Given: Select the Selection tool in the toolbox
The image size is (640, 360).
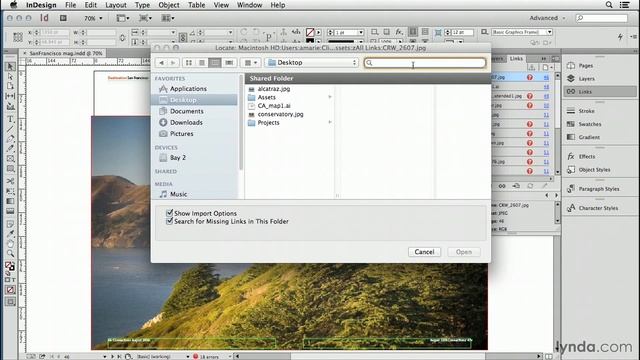Looking at the screenshot, I should (x=10, y=66).
